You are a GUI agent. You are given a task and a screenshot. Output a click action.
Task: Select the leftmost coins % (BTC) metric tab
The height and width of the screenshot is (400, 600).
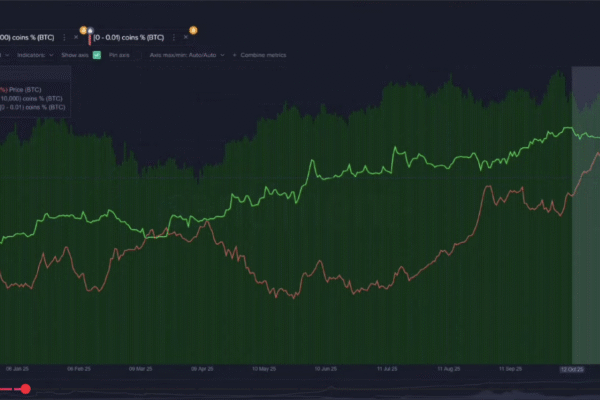(x=32, y=37)
